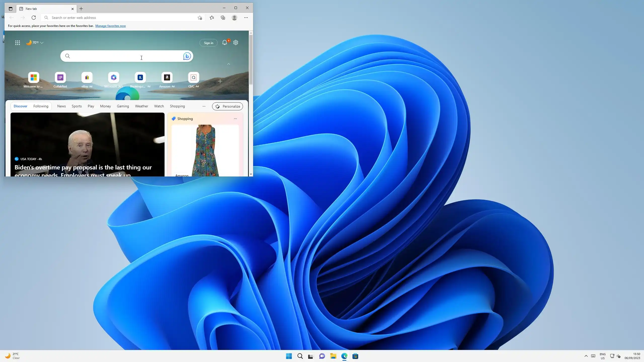Viewport: 644px width, 362px height.
Task: Open page settings gear icon
Action: pos(236,42)
